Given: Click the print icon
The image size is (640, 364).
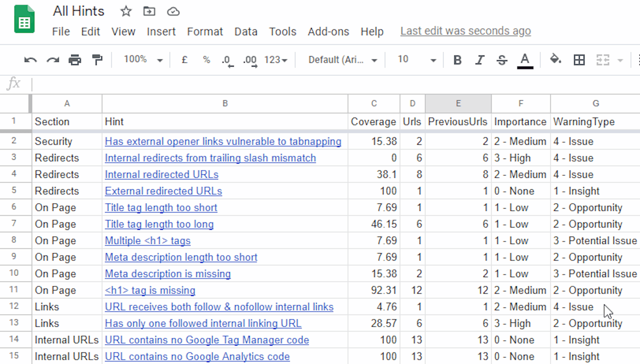Looking at the screenshot, I should [x=74, y=60].
